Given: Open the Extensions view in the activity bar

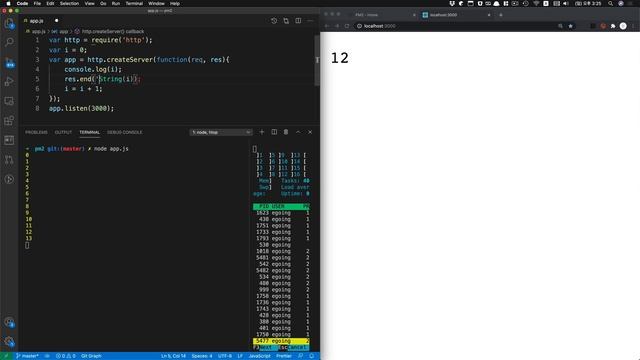Looking at the screenshot, I should pos(9,120).
